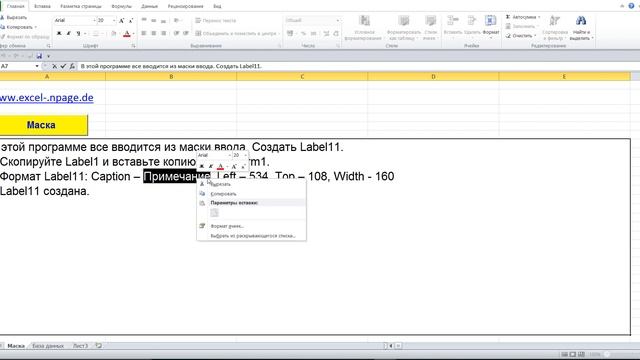
Task: Click the Percent Style icon
Action: 303,33
